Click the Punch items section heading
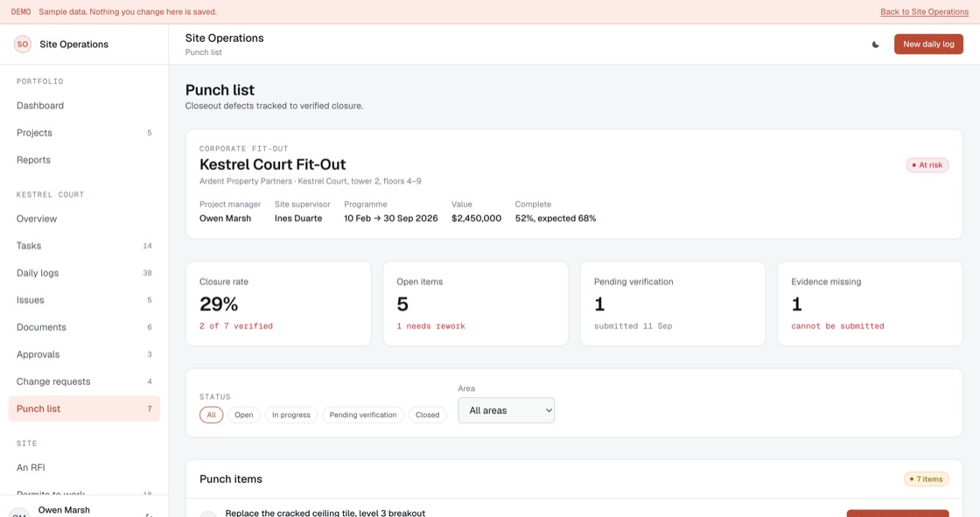Screen dimensions: 980x517 tap(231, 479)
